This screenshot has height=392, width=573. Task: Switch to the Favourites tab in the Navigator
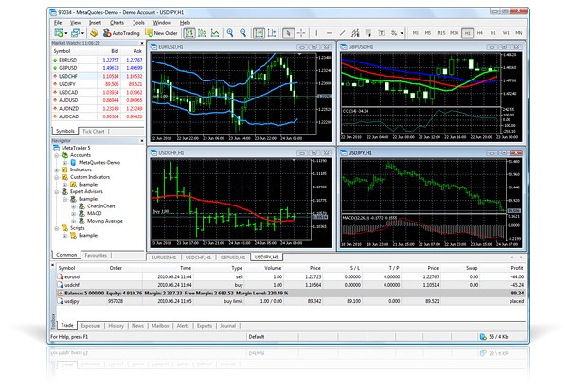(96, 255)
